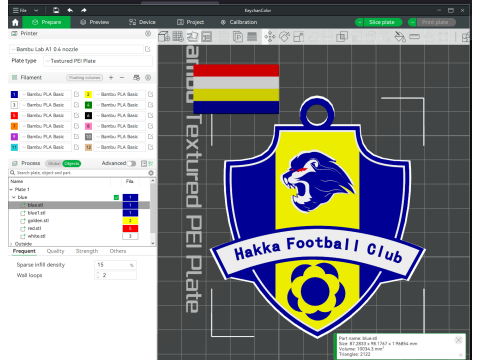The height and width of the screenshot is (360, 480).
Task: Click the Add plate grid icon
Action: click(x=178, y=36)
